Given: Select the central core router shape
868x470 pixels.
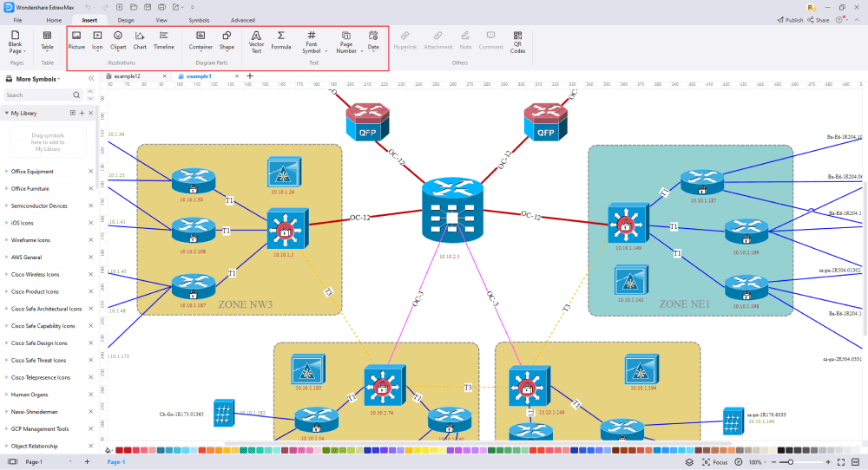Looking at the screenshot, I should tap(452, 210).
